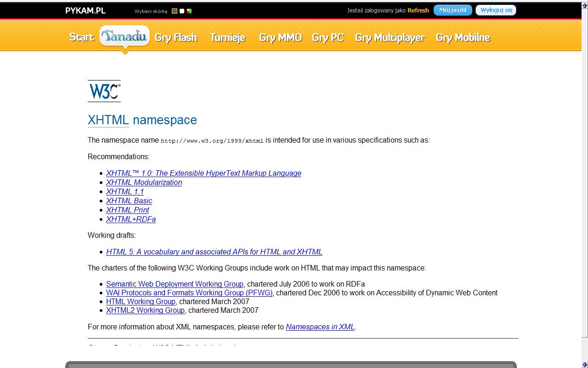Click the PYKAM.PL site logo
This screenshot has height=368, width=588.
pos(85,11)
